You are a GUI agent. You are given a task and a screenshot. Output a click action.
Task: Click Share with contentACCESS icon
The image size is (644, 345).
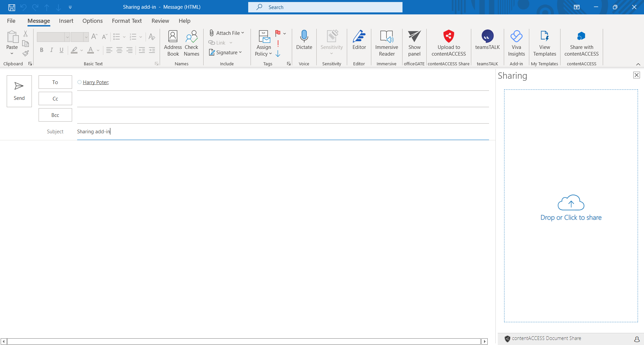581,36
